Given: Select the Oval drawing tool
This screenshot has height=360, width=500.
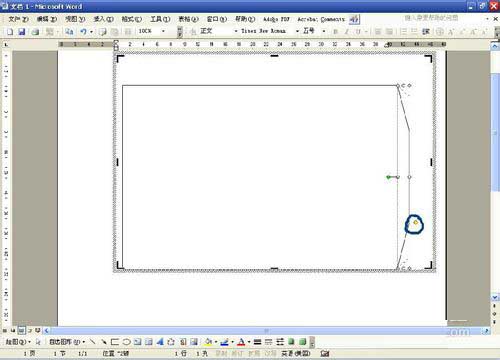Looking at the screenshot, I should (126, 342).
